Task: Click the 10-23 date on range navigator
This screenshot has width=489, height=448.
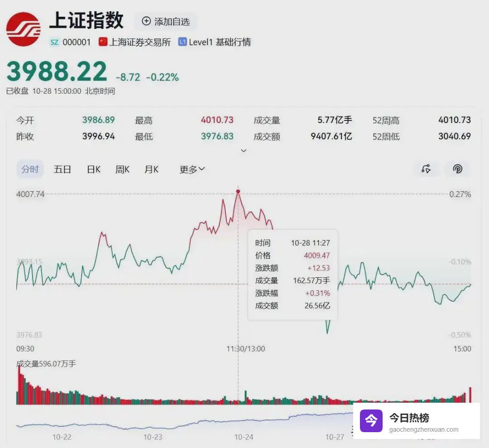Action: (x=153, y=437)
